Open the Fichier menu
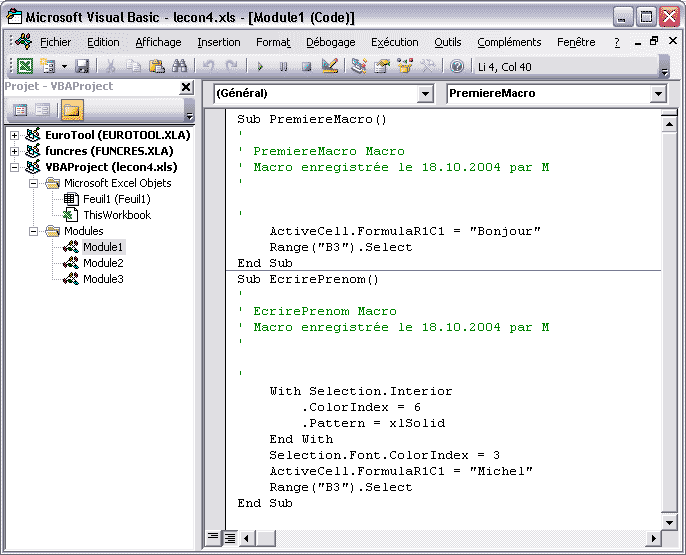The width and height of the screenshot is (686, 555). [x=56, y=42]
